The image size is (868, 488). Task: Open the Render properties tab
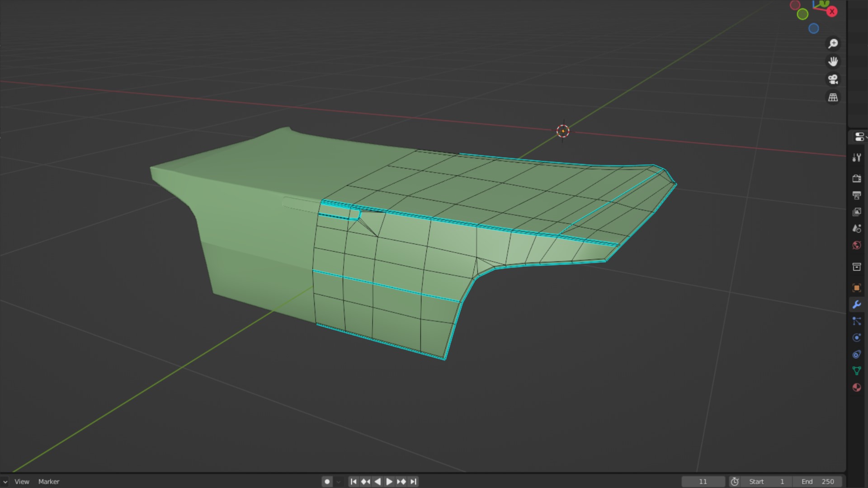click(x=857, y=178)
